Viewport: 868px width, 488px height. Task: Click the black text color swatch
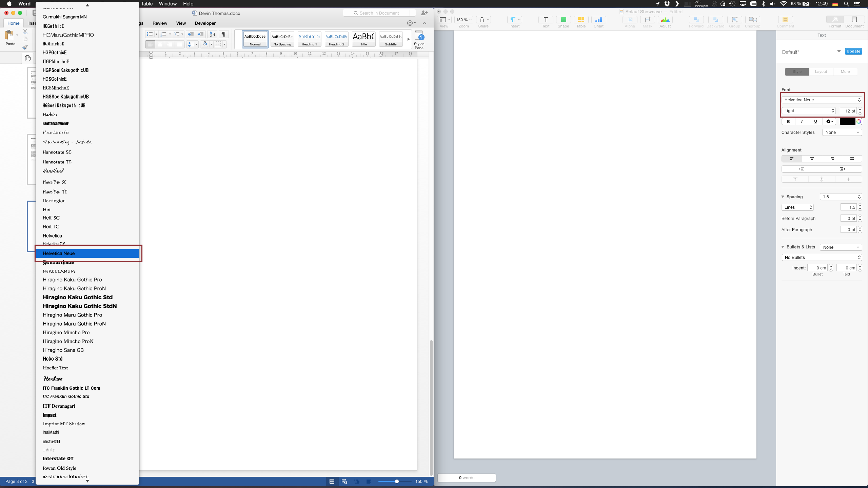[847, 122]
